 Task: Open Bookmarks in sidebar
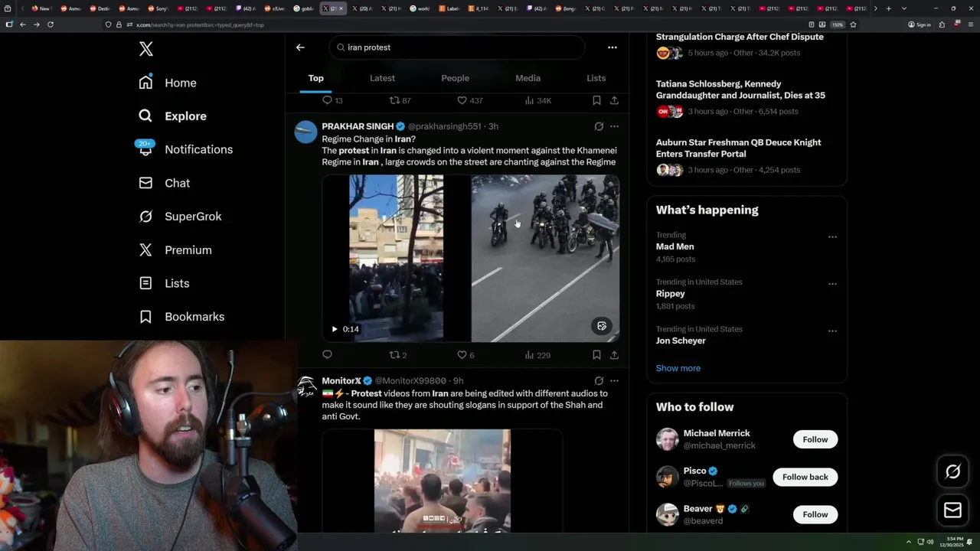181,317
